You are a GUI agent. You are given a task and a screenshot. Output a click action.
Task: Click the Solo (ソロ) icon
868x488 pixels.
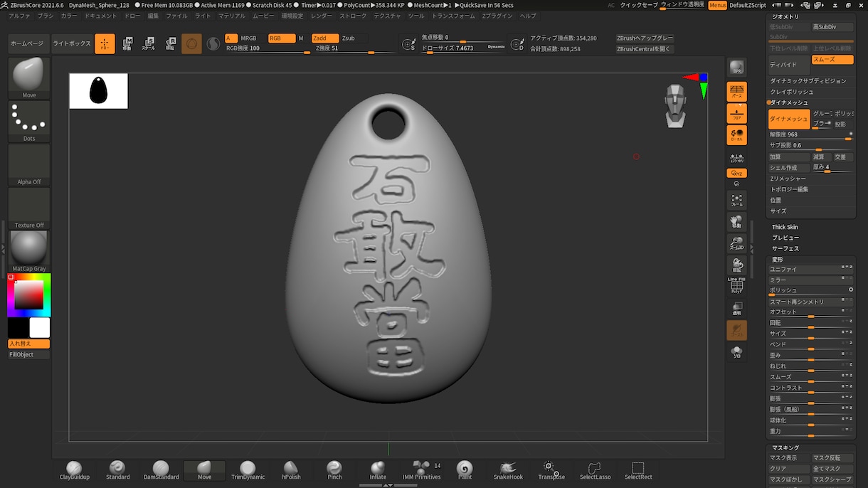(736, 352)
